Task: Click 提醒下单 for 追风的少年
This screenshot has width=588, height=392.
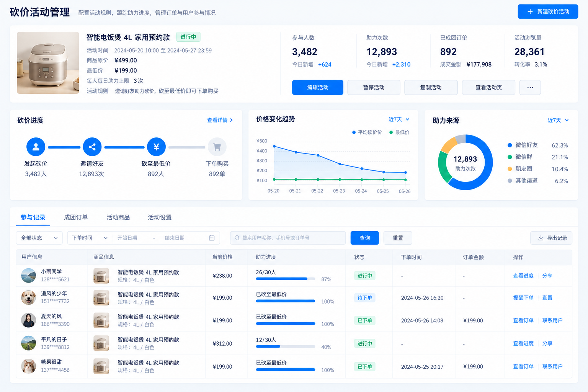Action: point(523,297)
